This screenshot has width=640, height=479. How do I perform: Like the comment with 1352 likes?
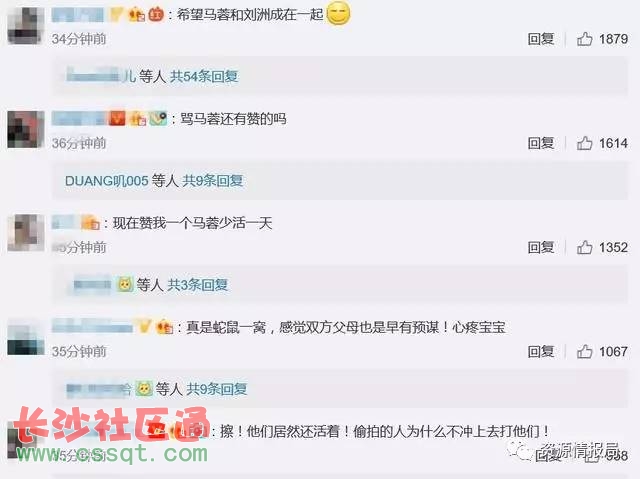click(584, 247)
